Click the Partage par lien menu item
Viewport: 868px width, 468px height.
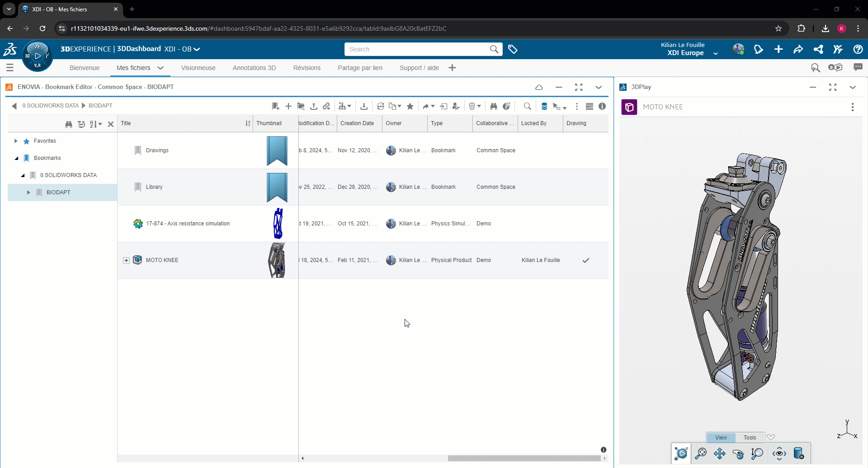pyautogui.click(x=360, y=68)
